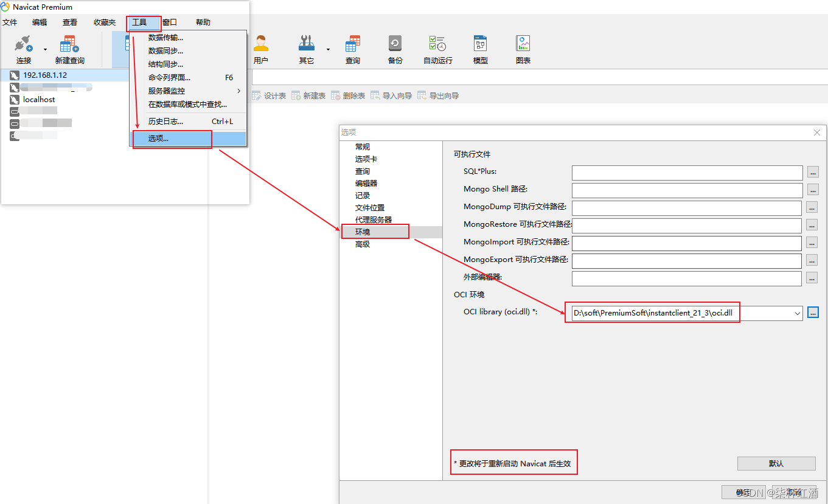Image resolution: width=828 pixels, height=504 pixels.
Task: Click the External Editor (外部编辑器) field
Action: (x=687, y=278)
